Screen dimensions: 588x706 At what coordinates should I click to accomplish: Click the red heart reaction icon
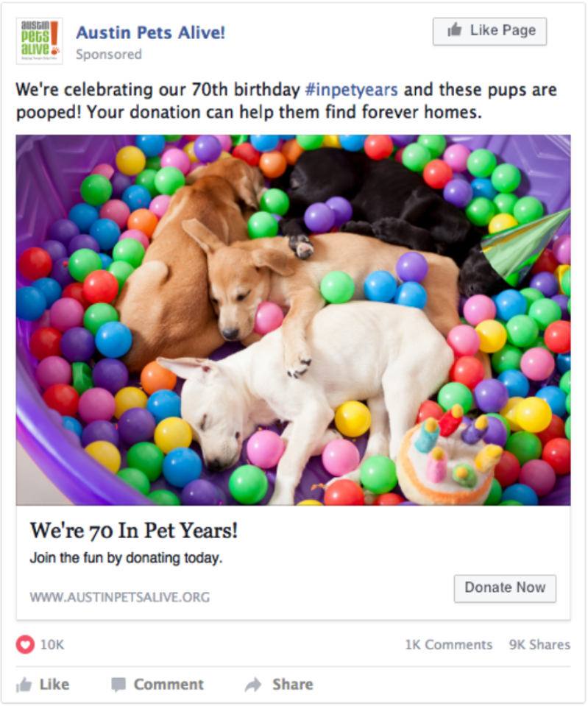25,645
